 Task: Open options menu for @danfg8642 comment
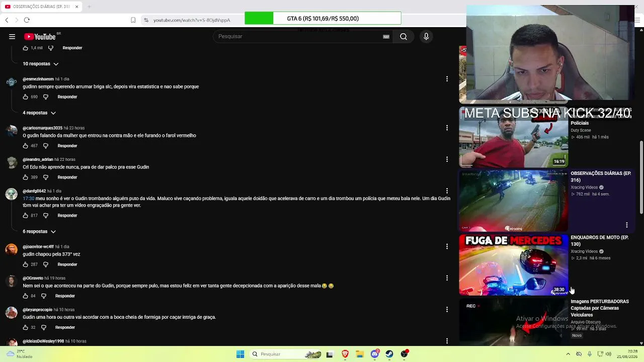tap(447, 191)
